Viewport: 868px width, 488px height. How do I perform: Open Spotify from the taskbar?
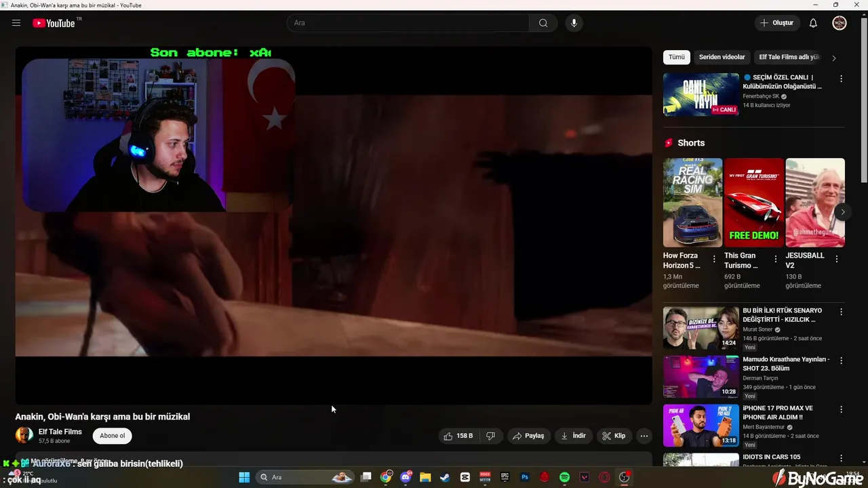click(564, 477)
